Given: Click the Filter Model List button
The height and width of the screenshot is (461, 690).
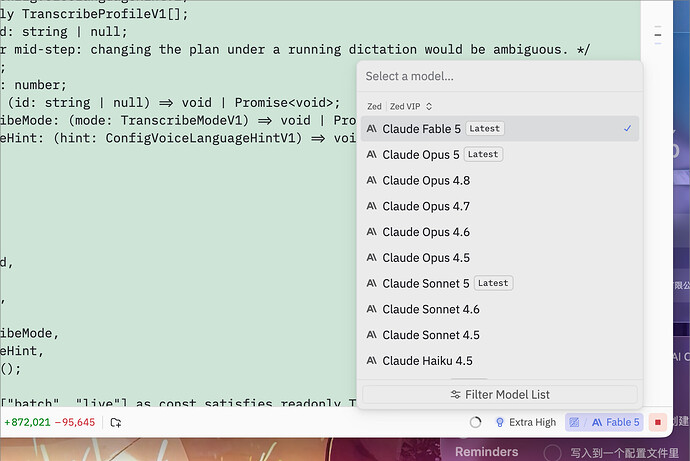Looking at the screenshot, I should 499,395.
